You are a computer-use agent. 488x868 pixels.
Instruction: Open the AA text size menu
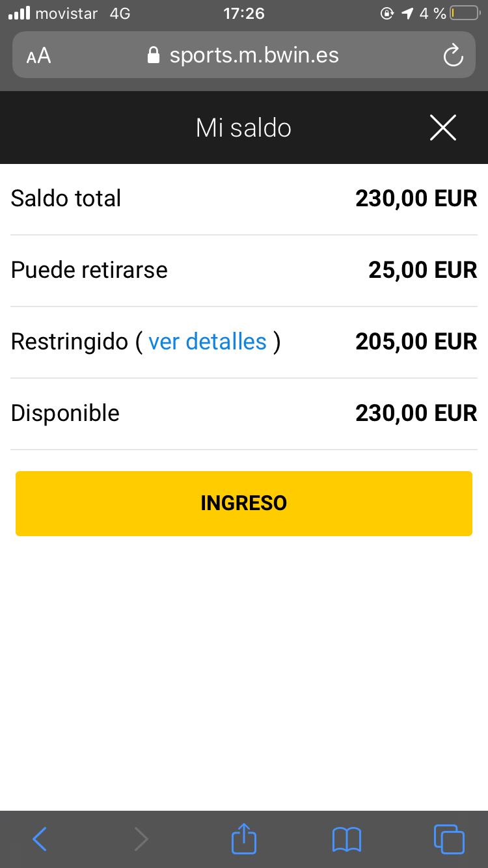pos(38,56)
